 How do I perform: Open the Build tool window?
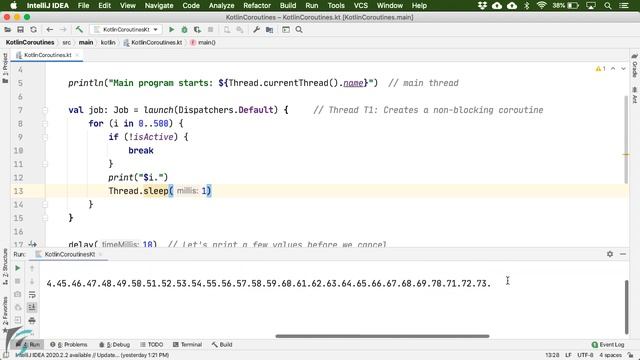[x=222, y=344]
